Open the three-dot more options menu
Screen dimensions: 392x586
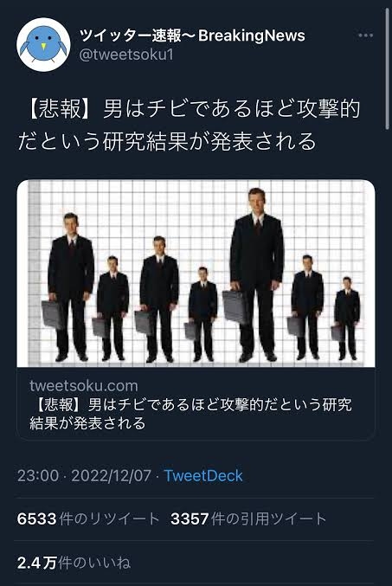(x=365, y=35)
